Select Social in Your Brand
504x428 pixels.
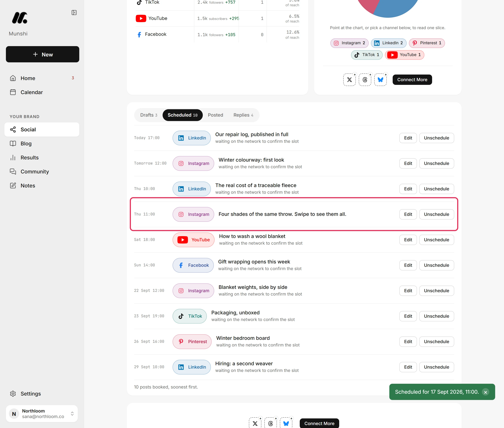42,130
